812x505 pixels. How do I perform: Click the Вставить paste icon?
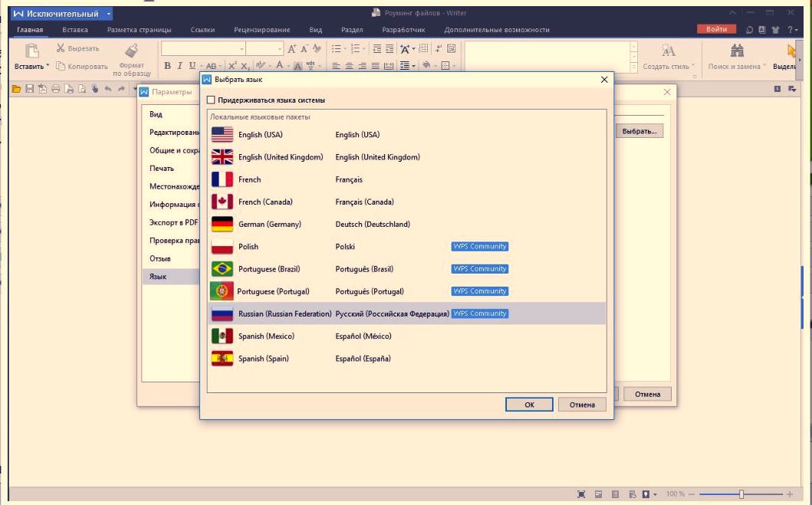pos(31,51)
